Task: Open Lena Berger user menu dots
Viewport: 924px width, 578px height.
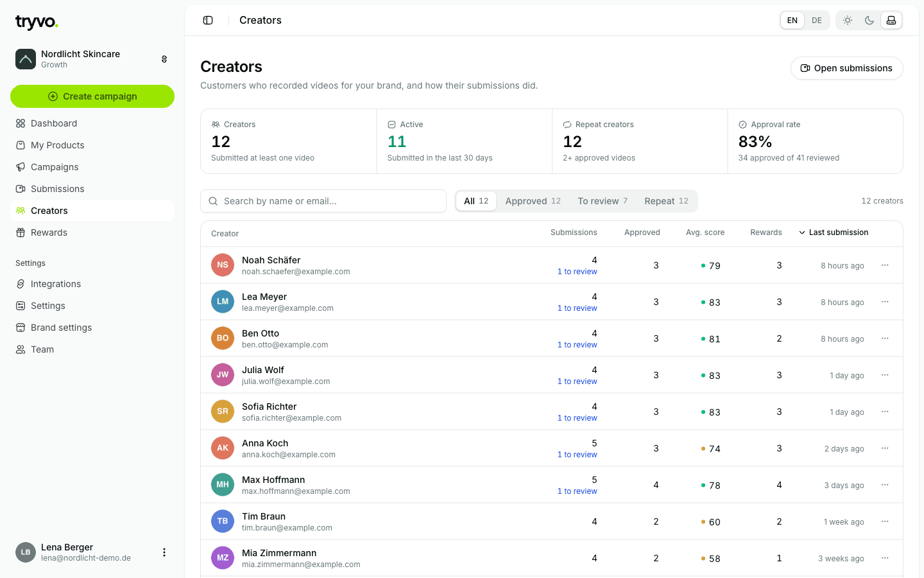Action: (x=164, y=552)
